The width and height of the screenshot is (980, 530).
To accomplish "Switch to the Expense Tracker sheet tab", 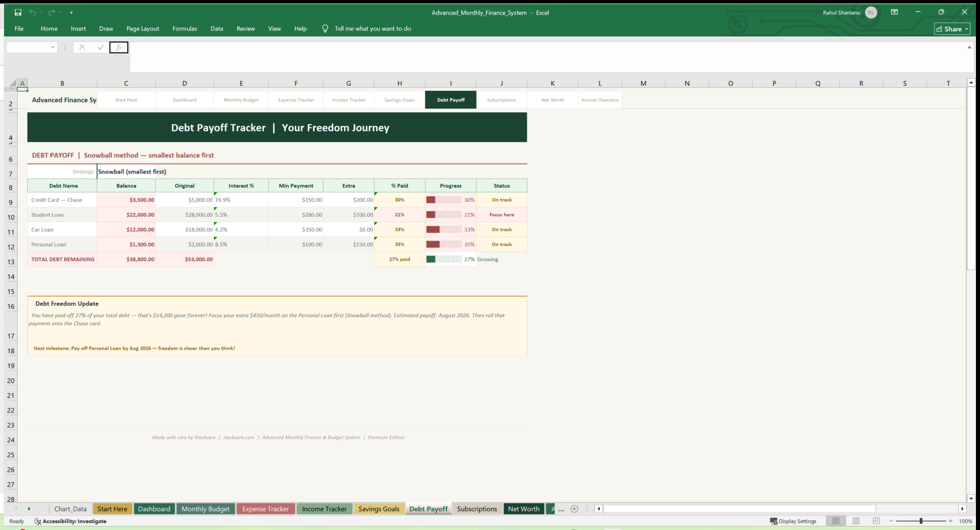I will click(265, 509).
